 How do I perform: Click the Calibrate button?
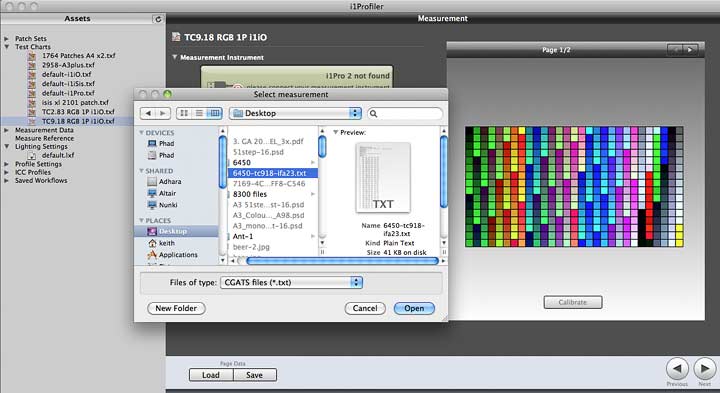pyautogui.click(x=573, y=302)
